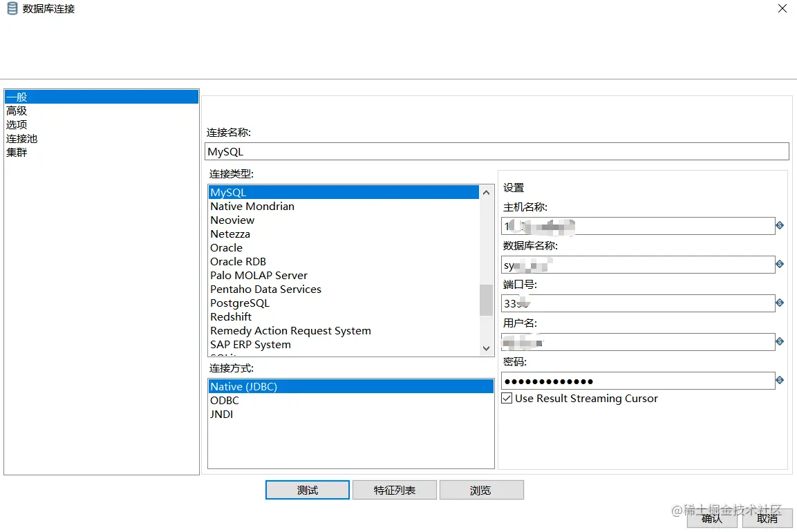
Task: Click variable icon beside username field
Action: coord(780,341)
